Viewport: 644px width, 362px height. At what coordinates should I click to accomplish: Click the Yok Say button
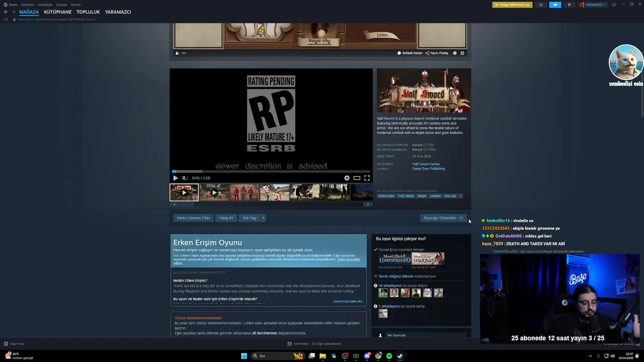[250, 218]
